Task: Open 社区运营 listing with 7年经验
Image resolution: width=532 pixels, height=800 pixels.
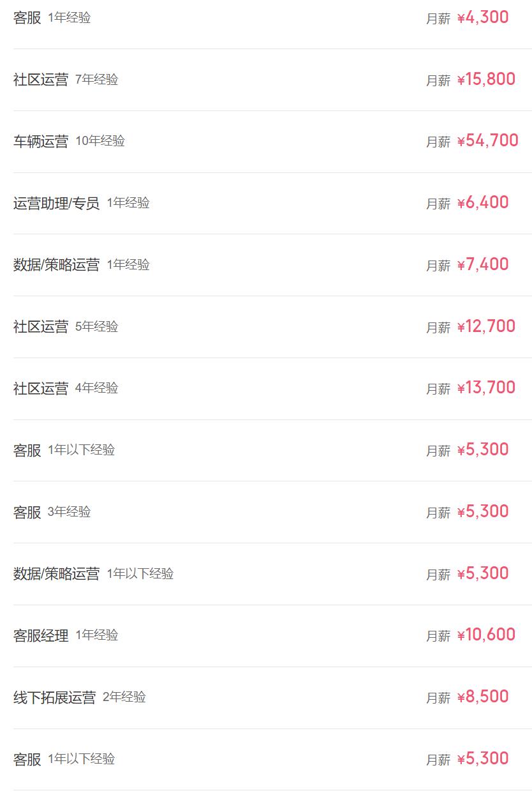Action: (41, 80)
